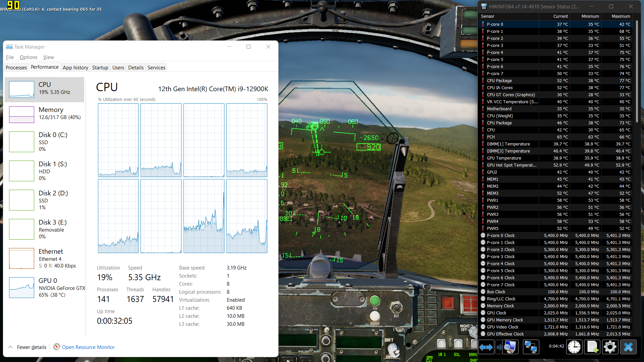
Task: Click GPU Video Clock sensor icon
Action: [x=483, y=327]
